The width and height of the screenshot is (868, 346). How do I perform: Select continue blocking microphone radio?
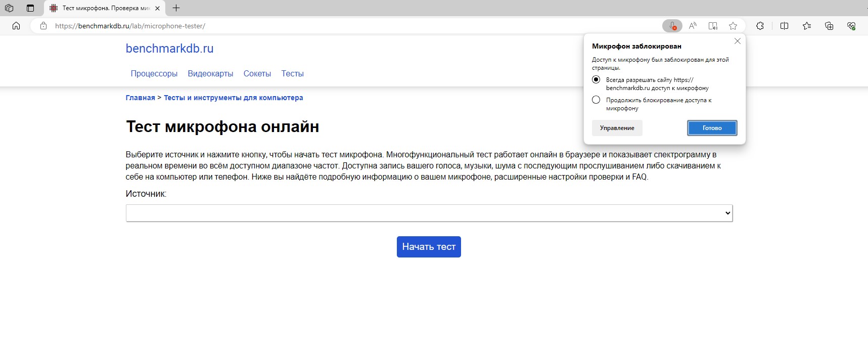pos(596,100)
